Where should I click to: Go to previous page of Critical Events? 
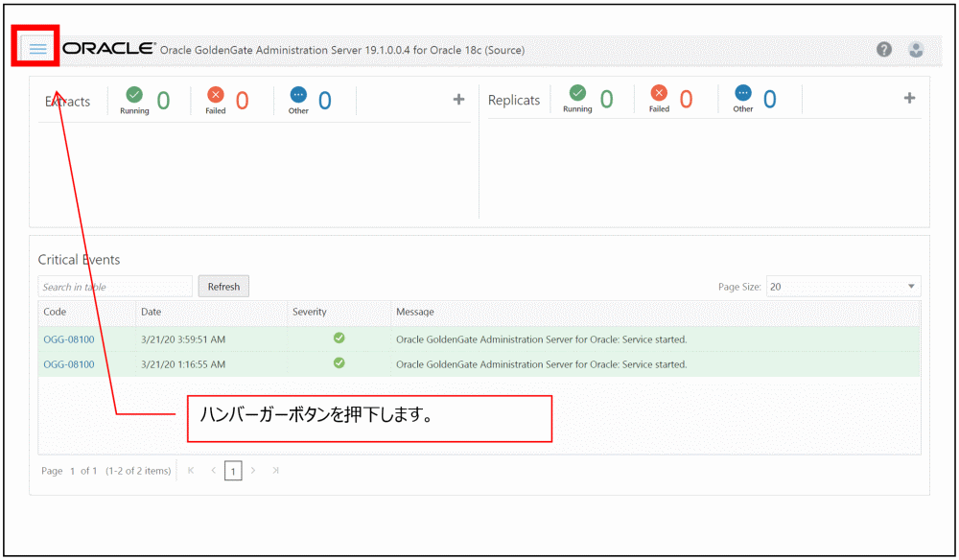[214, 470]
